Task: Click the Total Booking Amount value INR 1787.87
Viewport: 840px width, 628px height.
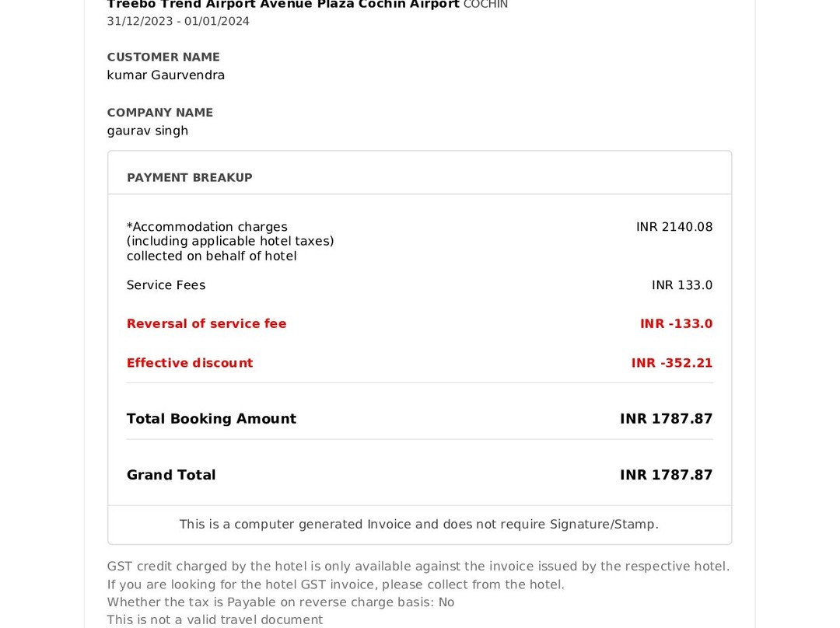Action: pos(666,419)
